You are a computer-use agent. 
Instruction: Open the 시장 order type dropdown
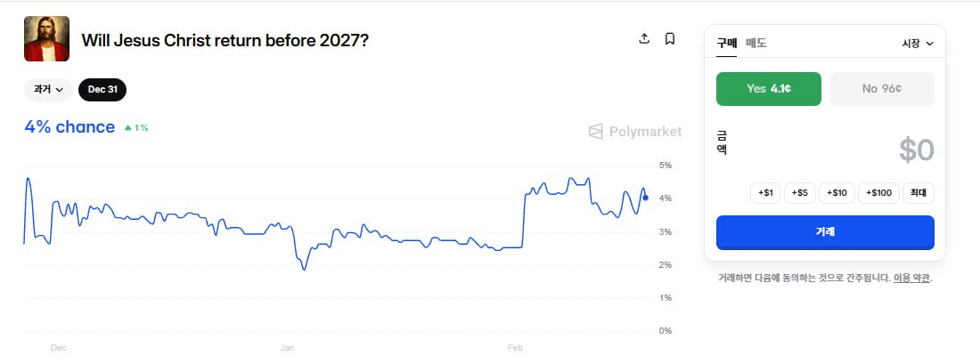click(918, 43)
